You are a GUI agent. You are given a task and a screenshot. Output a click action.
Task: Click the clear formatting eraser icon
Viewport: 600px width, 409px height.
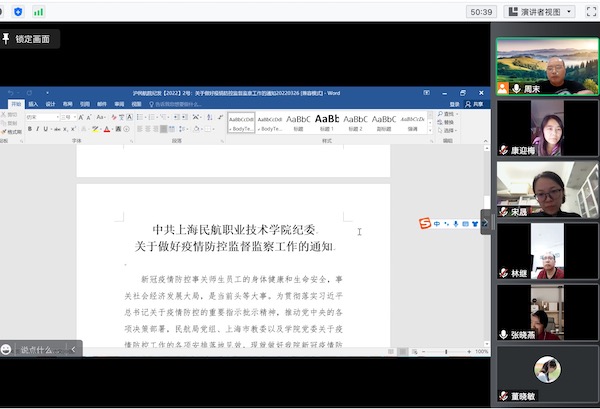(114, 117)
